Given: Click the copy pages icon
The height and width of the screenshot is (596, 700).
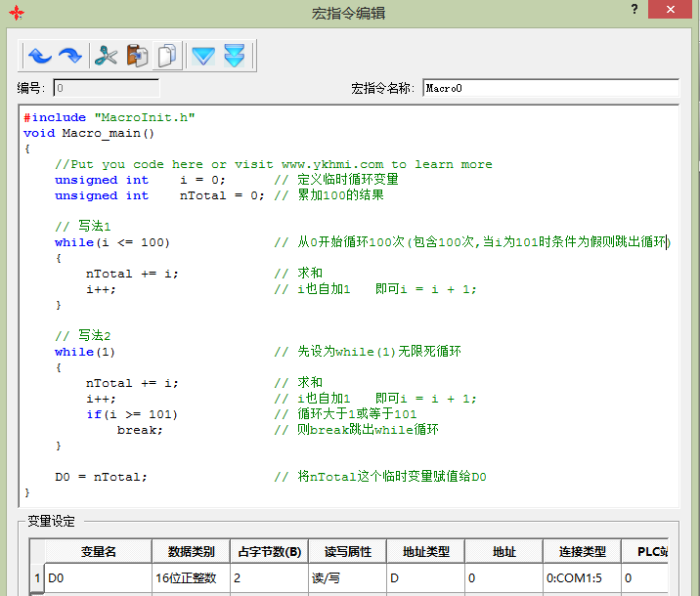Looking at the screenshot, I should coord(167,56).
